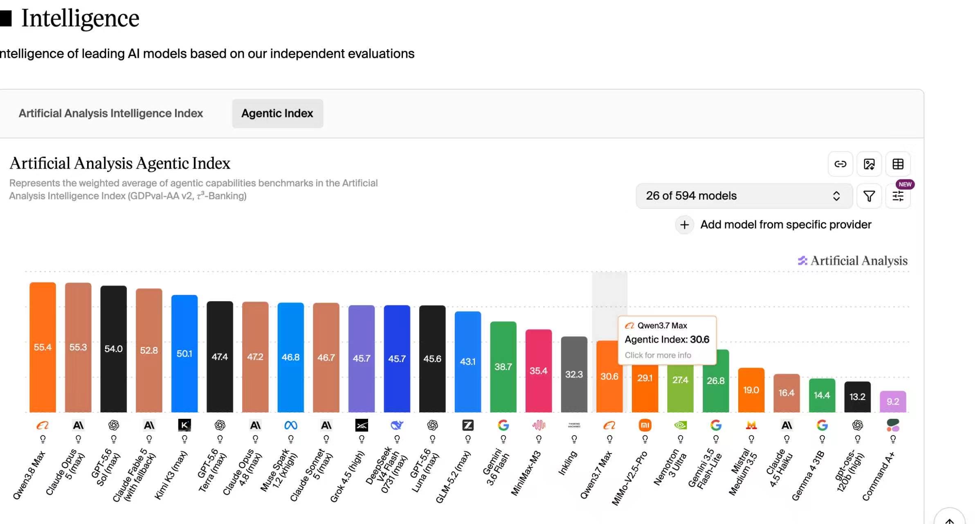Expand the 26 of 594 models dropdown
The height and width of the screenshot is (524, 980).
coord(744,196)
